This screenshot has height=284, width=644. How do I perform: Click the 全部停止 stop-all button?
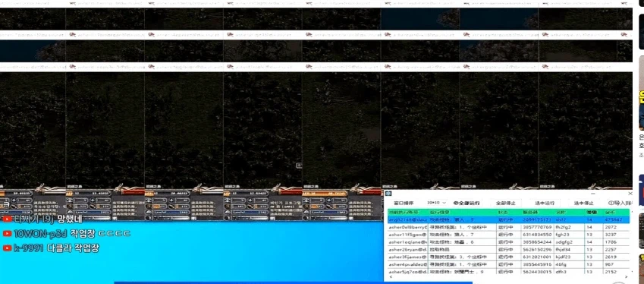coord(505,203)
